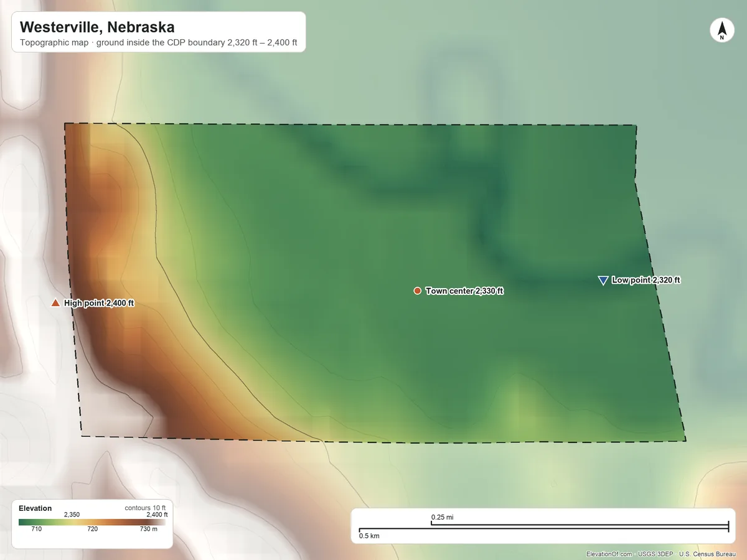Click the 2,350 legend tick value
The height and width of the screenshot is (560, 747).
72,515
